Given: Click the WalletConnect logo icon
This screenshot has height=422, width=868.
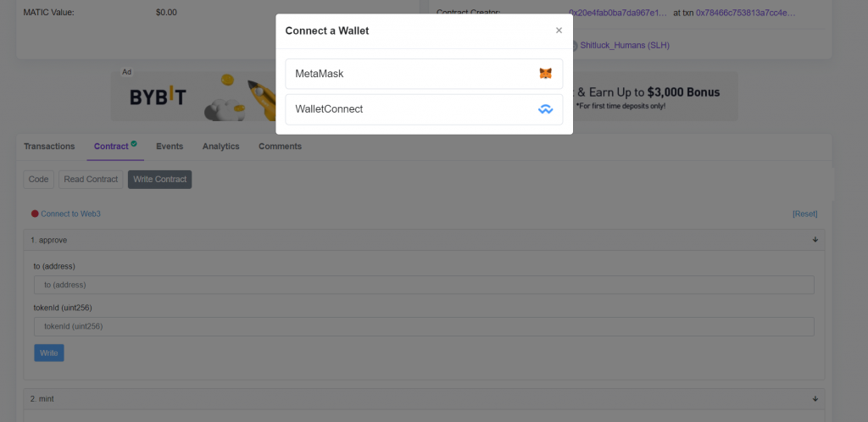Looking at the screenshot, I should click(x=546, y=109).
